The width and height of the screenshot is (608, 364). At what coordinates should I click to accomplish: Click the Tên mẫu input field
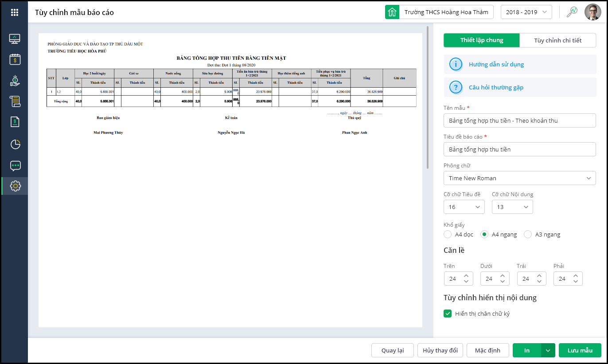pos(519,120)
